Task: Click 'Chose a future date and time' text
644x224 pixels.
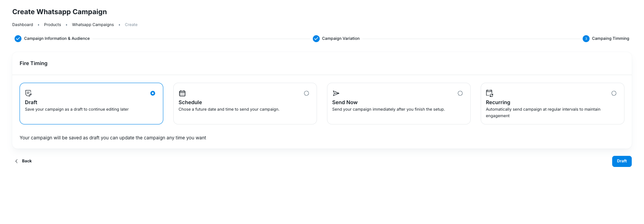Action: pyautogui.click(x=229, y=110)
